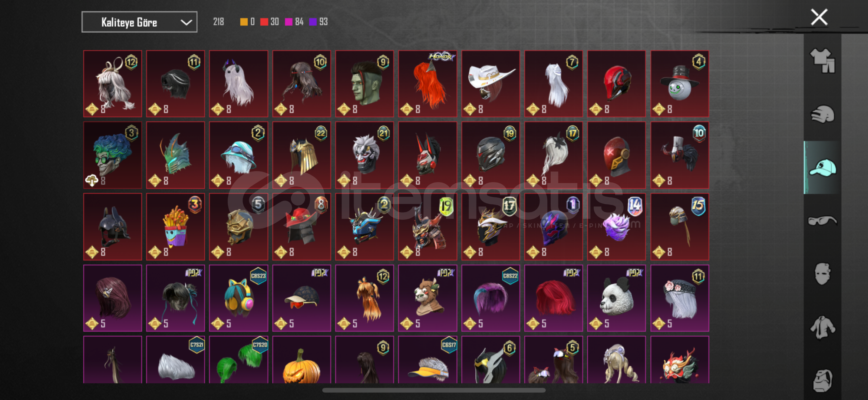Select the cap headwear category icon
Viewport: 868px width, 400px height.
(822, 168)
